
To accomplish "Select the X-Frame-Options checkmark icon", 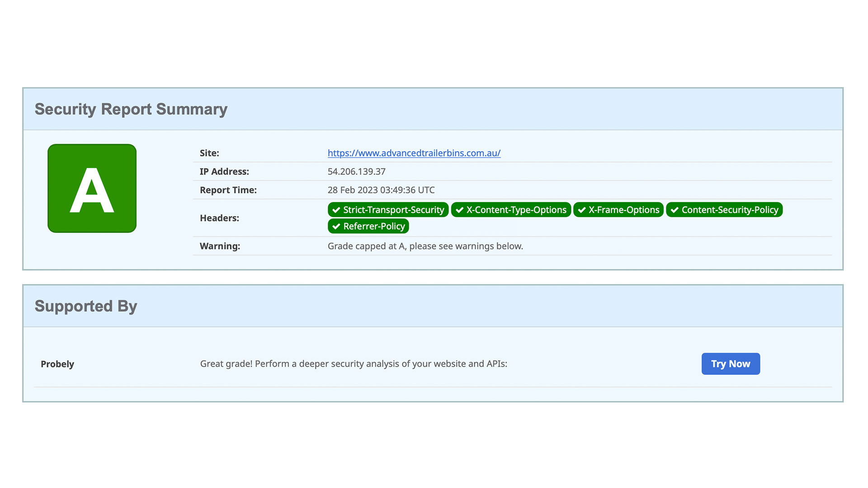I will [x=581, y=210].
